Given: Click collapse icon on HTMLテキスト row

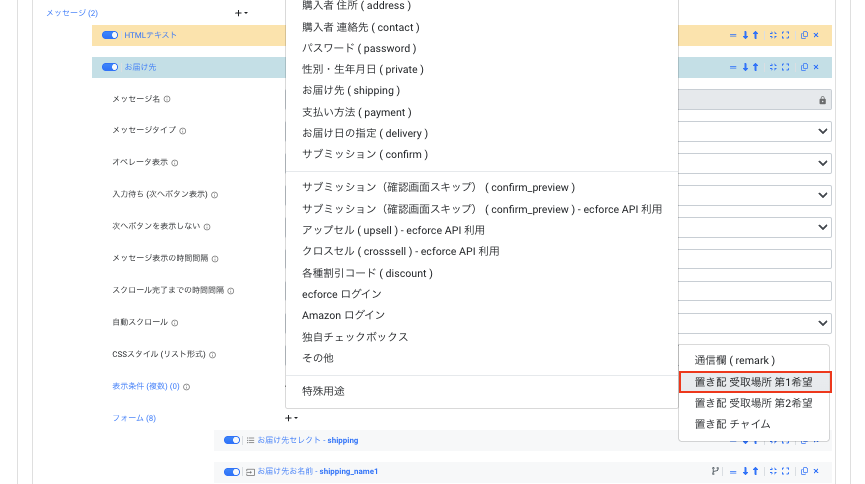Looking at the screenshot, I should click(x=773, y=35).
